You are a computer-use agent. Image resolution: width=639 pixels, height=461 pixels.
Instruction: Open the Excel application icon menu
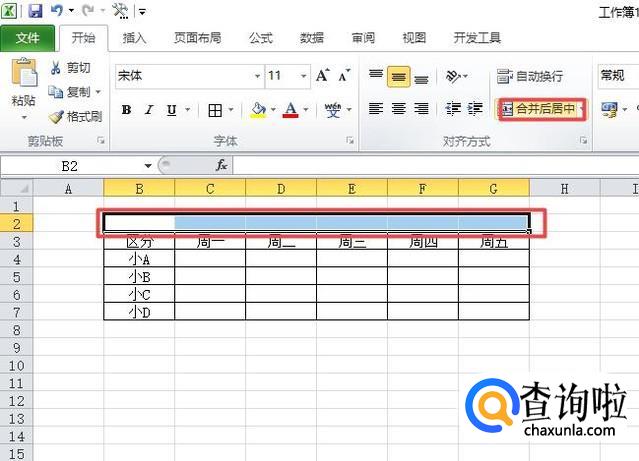pos(9,11)
